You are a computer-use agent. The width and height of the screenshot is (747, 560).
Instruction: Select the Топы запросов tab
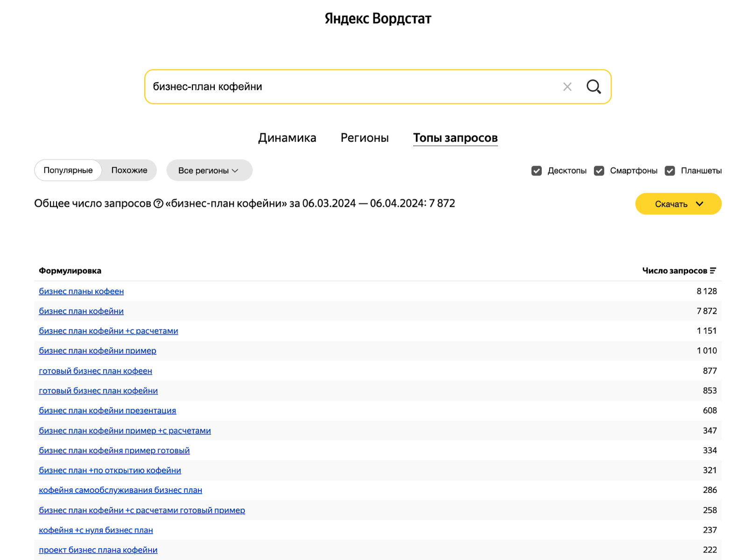[x=455, y=138]
